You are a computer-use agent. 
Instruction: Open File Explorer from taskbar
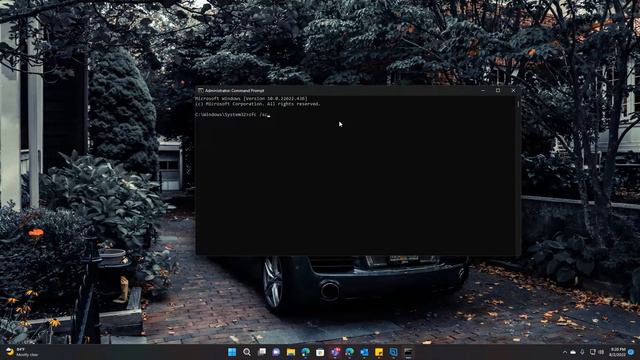point(291,352)
